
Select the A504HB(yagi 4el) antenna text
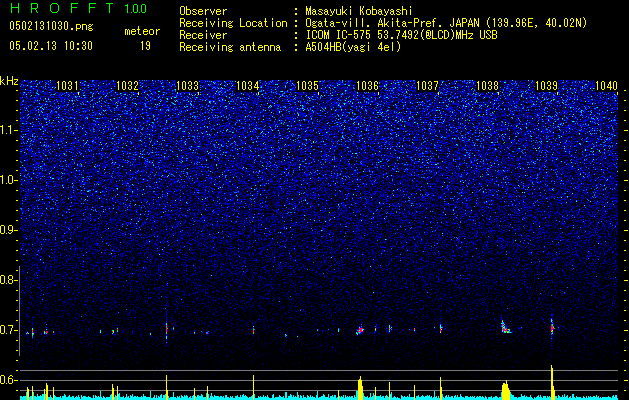pos(353,47)
